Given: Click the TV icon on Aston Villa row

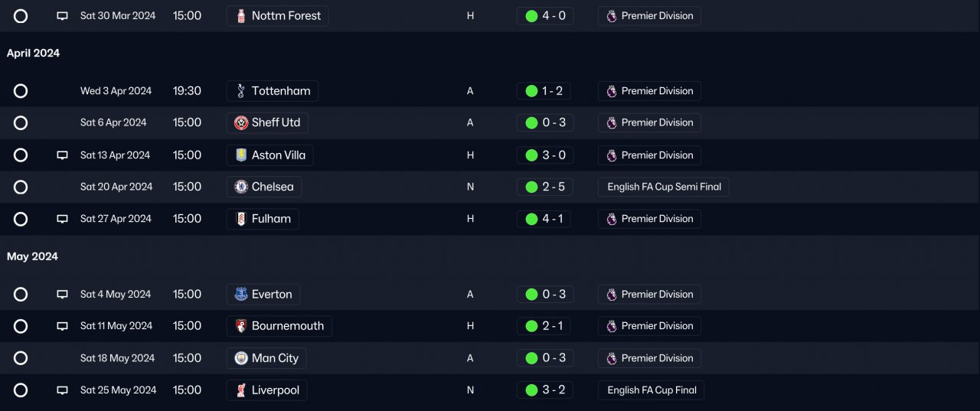Looking at the screenshot, I should (x=63, y=155).
